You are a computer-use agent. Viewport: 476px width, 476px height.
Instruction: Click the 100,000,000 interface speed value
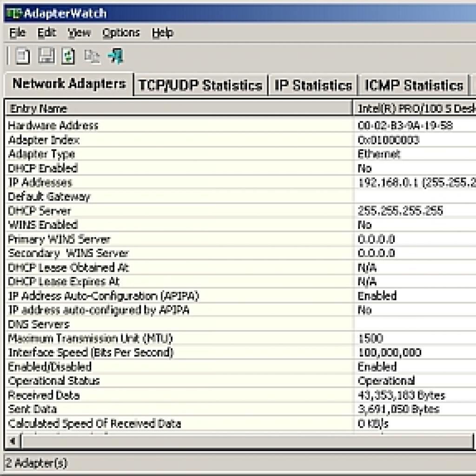[390, 352]
